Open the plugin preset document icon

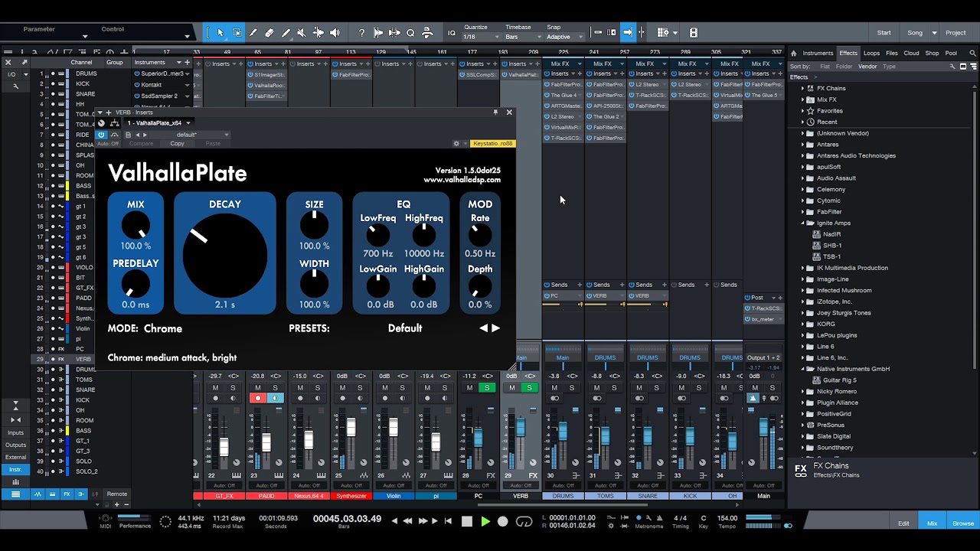(129, 135)
